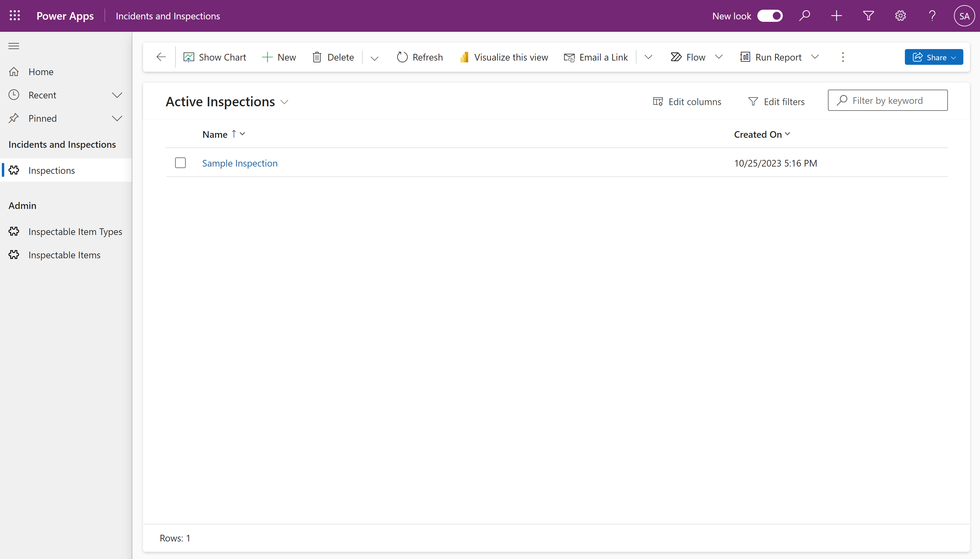This screenshot has width=980, height=559.
Task: Collapse the sidebar with hamburger icon
Action: [14, 46]
